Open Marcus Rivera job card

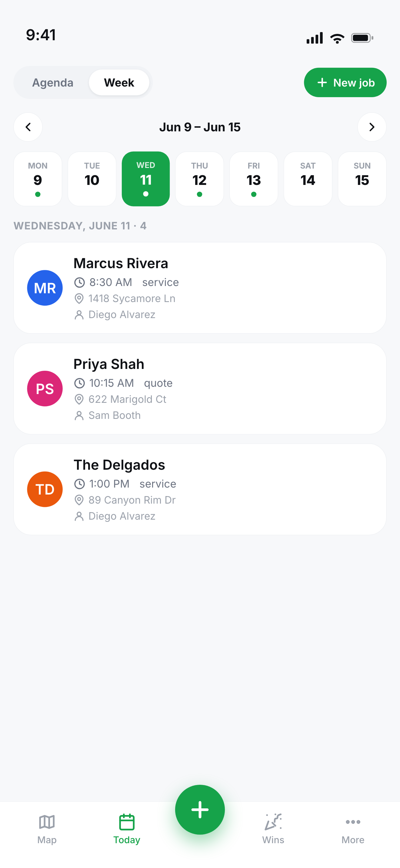[x=200, y=288]
